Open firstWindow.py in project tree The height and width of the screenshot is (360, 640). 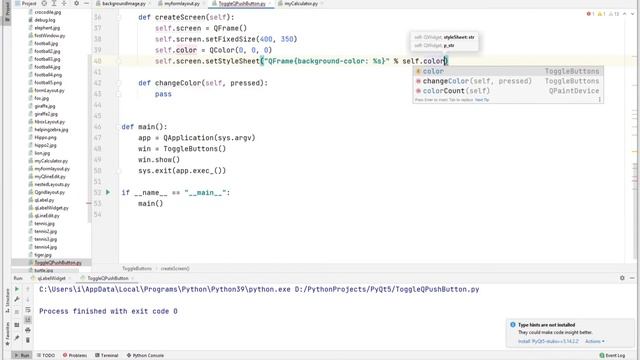point(47,36)
